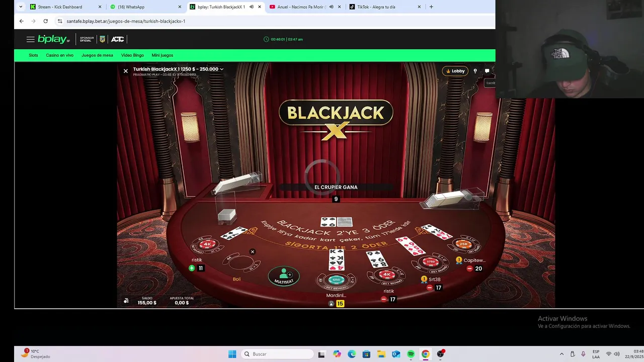Remove Boli's seat with the X icon
The width and height of the screenshot is (644, 362).
(253, 252)
